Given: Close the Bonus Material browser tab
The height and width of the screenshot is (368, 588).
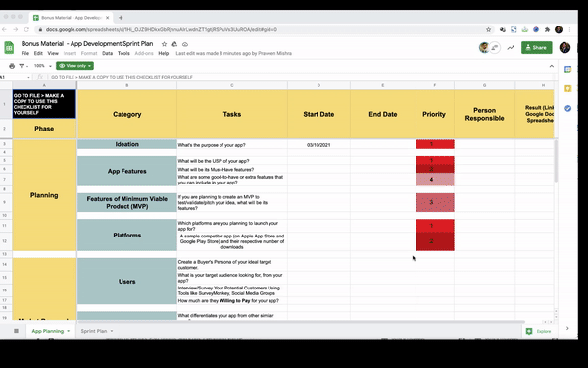Looking at the screenshot, I should (x=107, y=18).
